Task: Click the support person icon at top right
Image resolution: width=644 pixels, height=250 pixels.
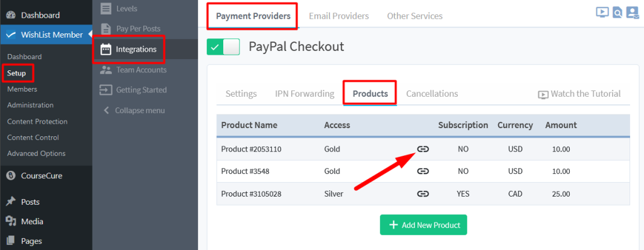Action: [x=633, y=13]
